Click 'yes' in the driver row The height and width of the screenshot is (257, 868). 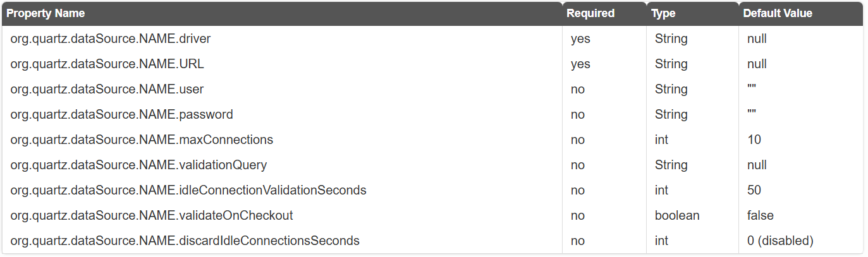[x=580, y=39]
